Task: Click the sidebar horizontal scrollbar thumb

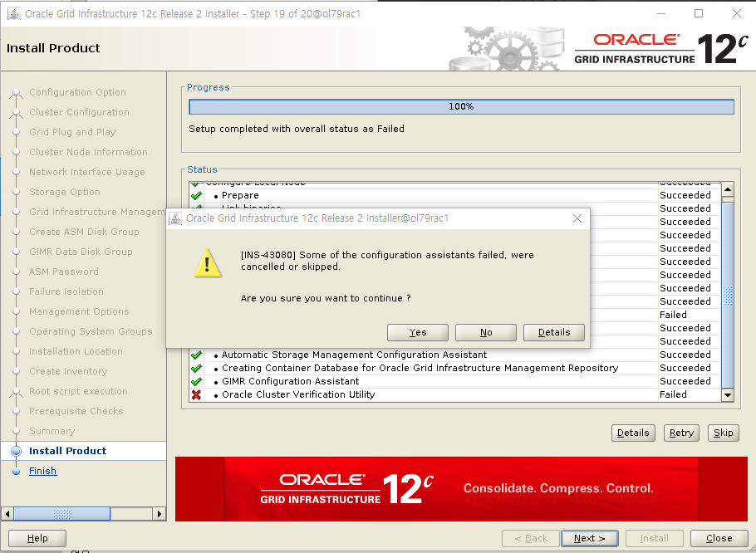Action: click(62, 514)
